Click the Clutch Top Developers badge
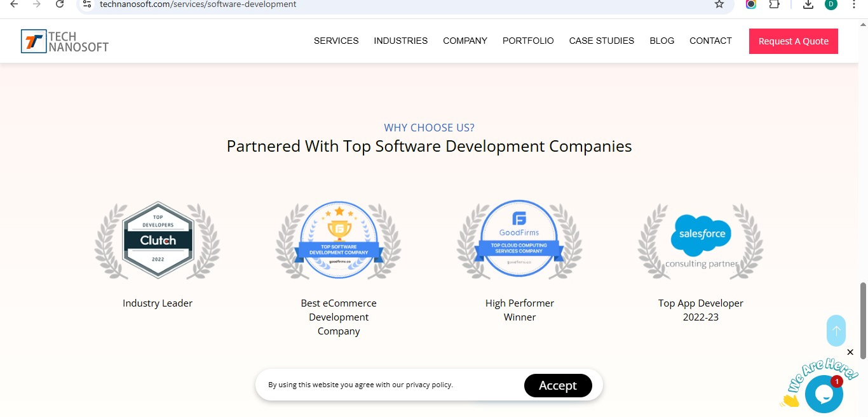 point(158,241)
